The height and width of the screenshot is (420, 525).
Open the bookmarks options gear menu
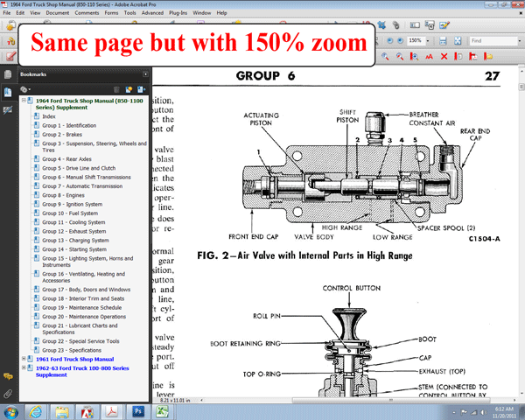point(25,89)
